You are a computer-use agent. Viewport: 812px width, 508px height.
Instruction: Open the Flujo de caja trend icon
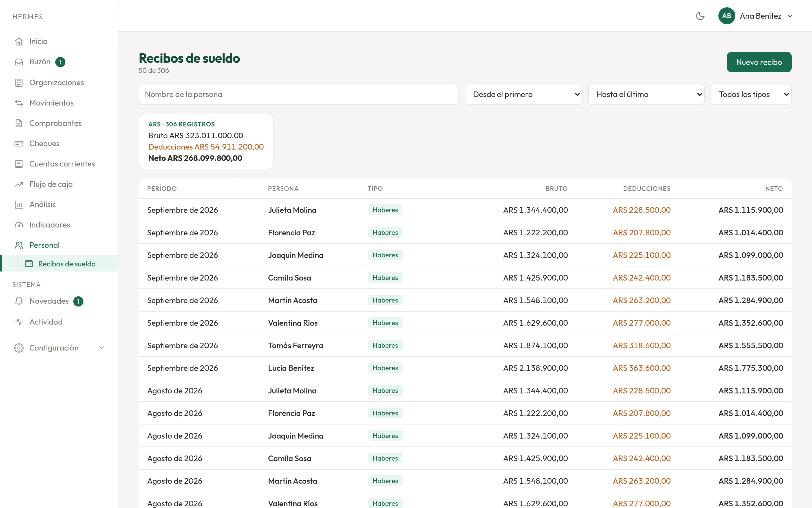pyautogui.click(x=19, y=184)
